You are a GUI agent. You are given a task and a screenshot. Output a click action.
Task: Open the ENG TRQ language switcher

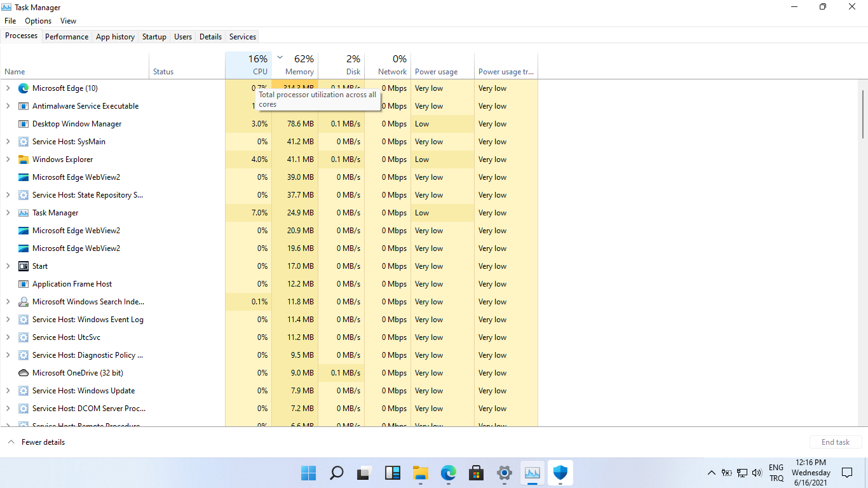coord(776,473)
